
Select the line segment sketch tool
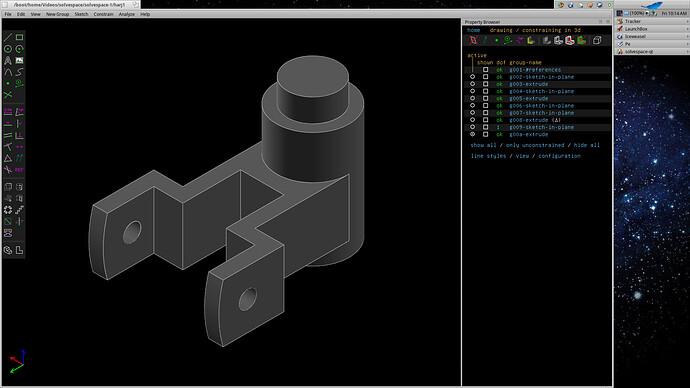pyautogui.click(x=8, y=37)
